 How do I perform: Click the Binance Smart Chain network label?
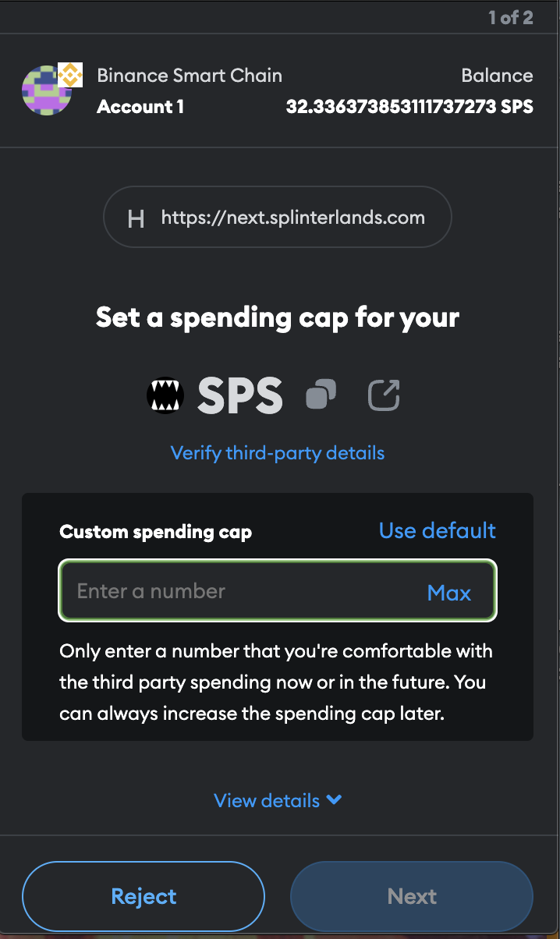(x=190, y=76)
